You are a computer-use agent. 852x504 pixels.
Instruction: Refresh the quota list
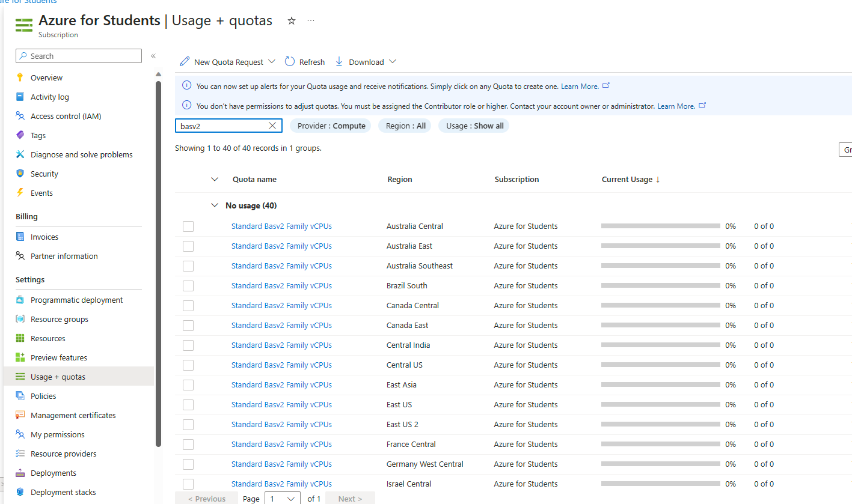tap(304, 61)
